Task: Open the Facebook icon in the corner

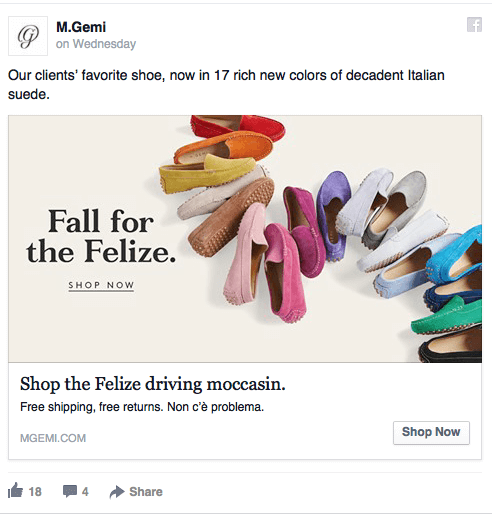Action: (474, 25)
